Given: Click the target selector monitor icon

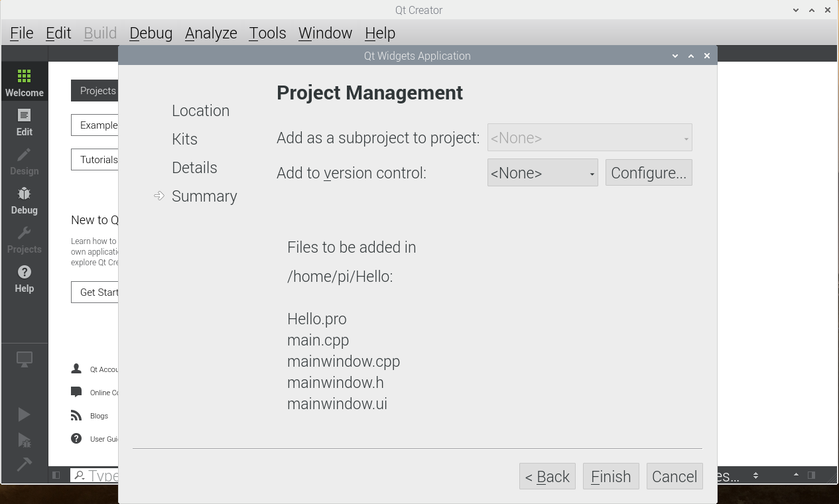Looking at the screenshot, I should 24,359.
